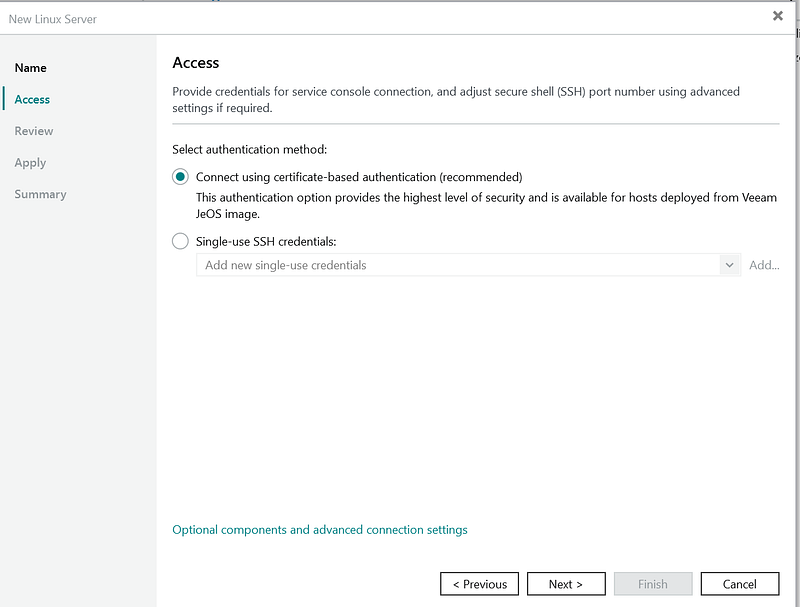Click the Access page heading
Screen dimensions: 800x607
tap(196, 63)
